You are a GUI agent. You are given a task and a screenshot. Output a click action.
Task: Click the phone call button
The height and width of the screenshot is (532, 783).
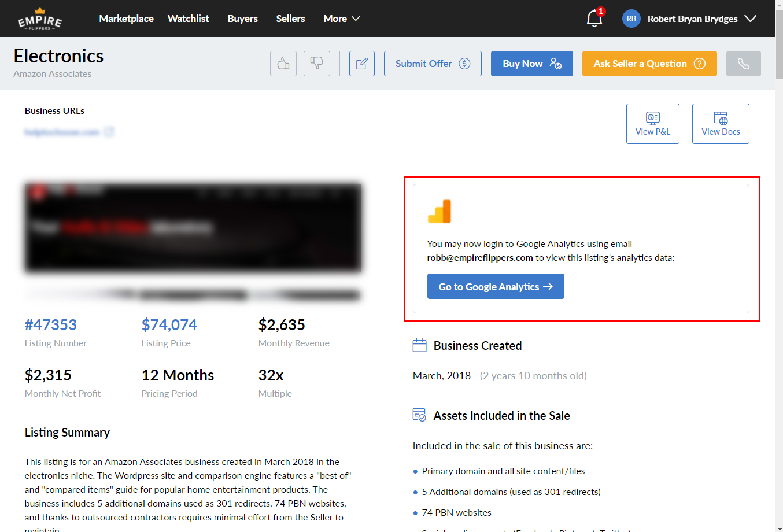(x=744, y=64)
